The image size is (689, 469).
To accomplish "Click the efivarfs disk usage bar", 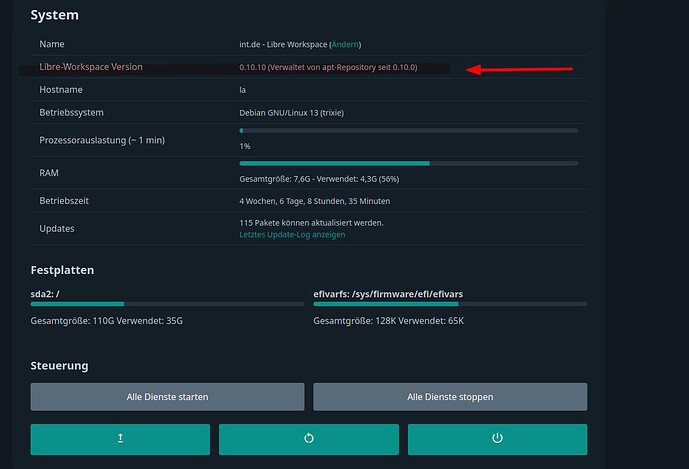I will click(x=449, y=303).
